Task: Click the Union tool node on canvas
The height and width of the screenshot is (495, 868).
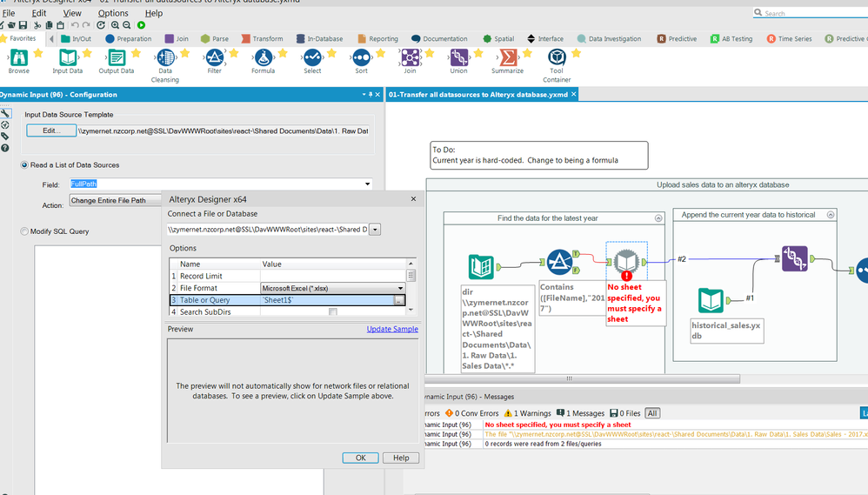Action: [794, 258]
